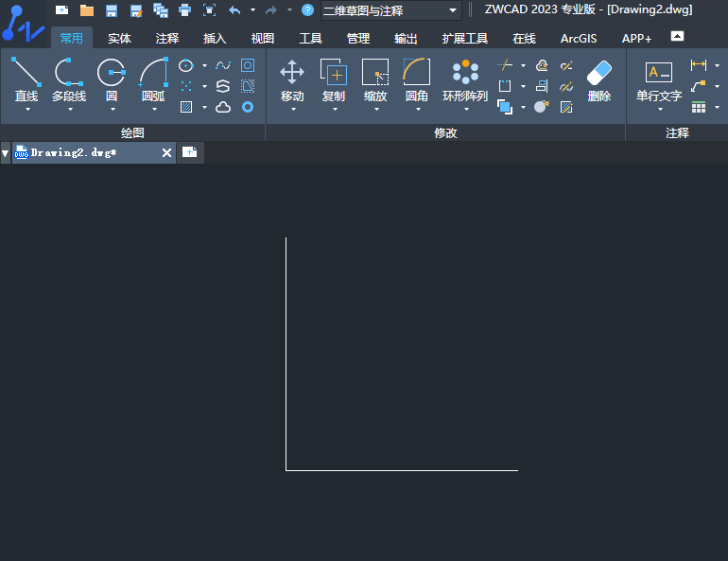
Task: Select the Hatch fill tool
Action: pos(185,107)
